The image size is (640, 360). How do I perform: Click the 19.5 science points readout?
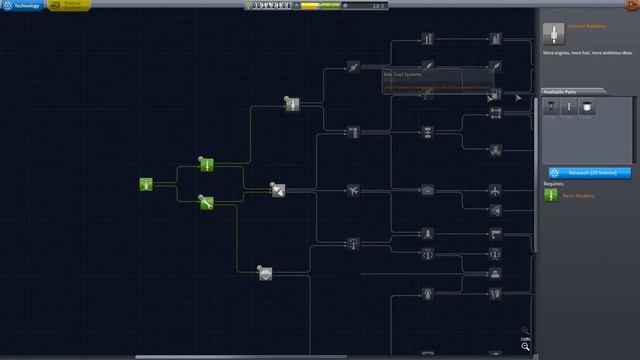click(378, 6)
